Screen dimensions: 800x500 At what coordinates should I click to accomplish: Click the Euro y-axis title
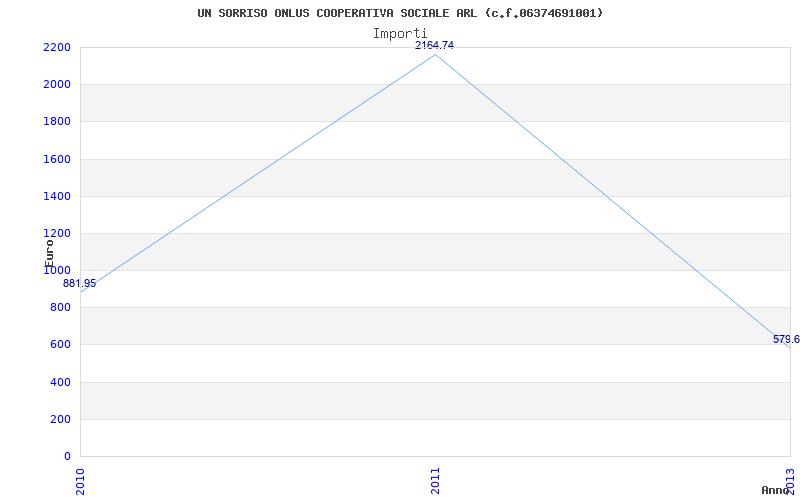point(49,253)
